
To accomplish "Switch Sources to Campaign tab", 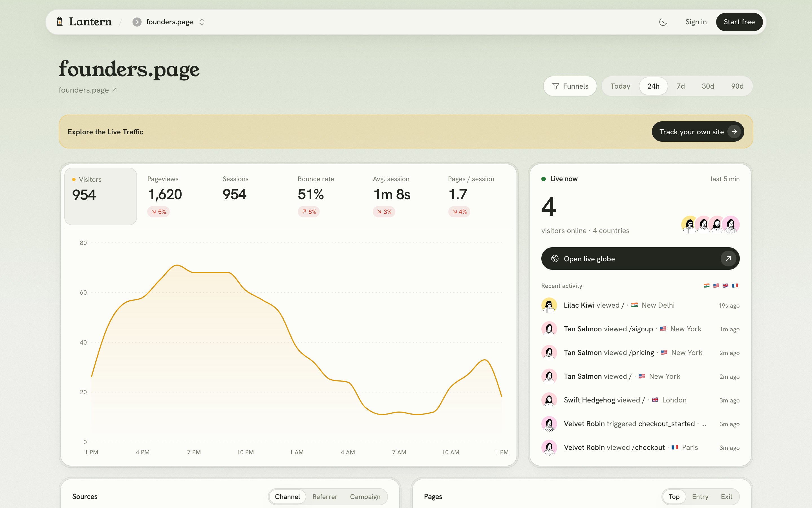I will pyautogui.click(x=365, y=497).
